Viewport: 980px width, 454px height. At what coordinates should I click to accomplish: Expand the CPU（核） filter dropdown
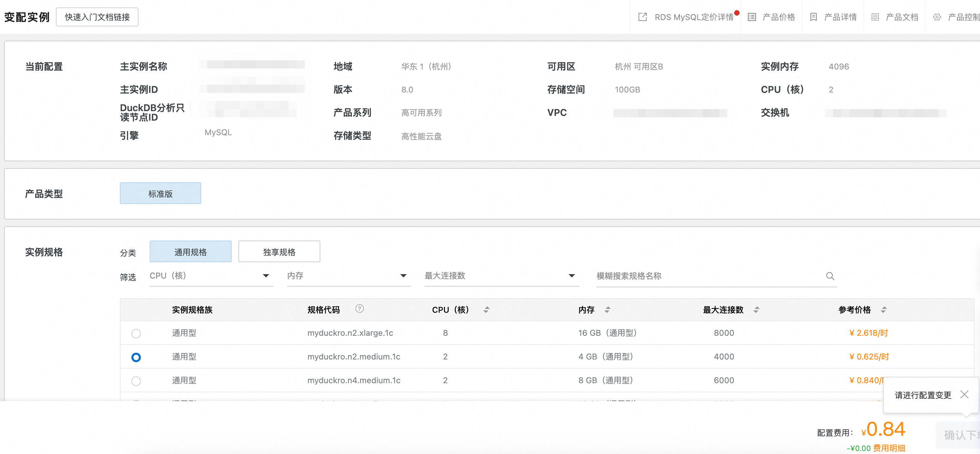[265, 276]
